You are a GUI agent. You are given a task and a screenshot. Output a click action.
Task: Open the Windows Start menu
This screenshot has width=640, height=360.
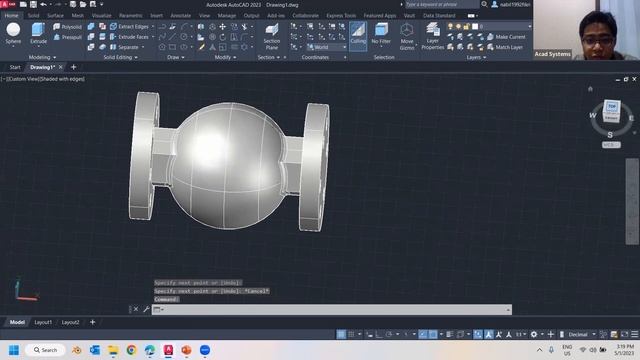click(x=14, y=350)
